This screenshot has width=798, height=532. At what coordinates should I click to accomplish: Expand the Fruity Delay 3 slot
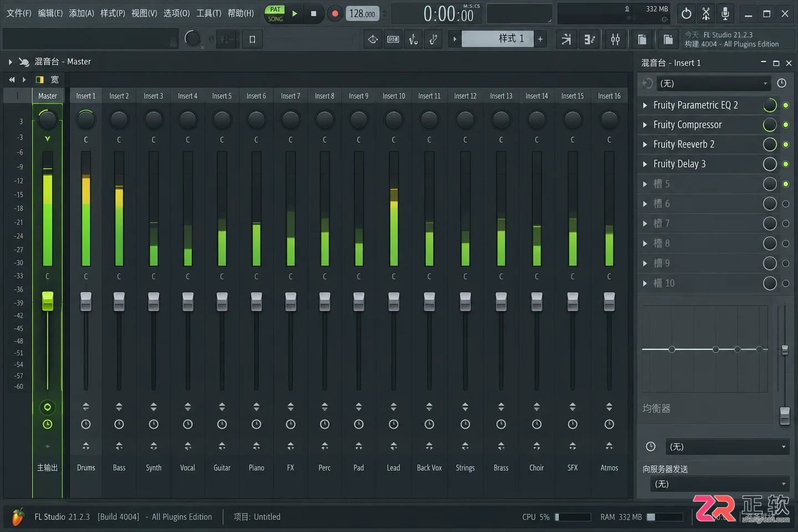coord(644,164)
